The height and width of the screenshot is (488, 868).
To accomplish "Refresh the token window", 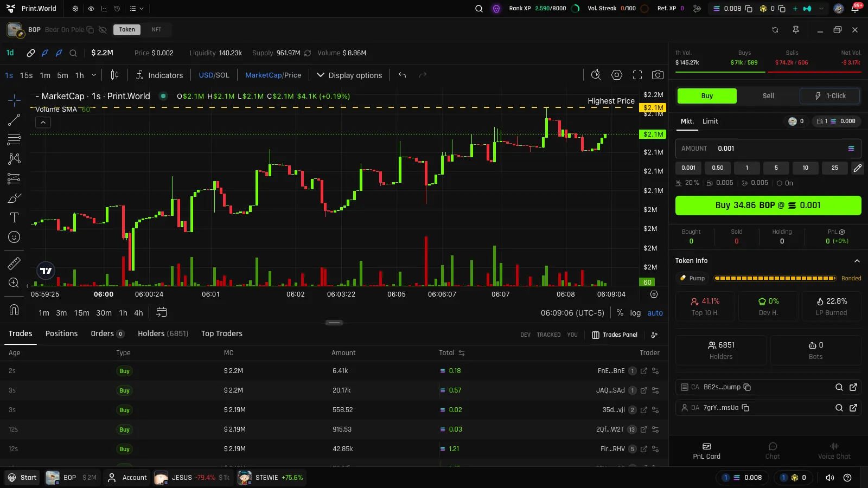I will [x=775, y=30].
